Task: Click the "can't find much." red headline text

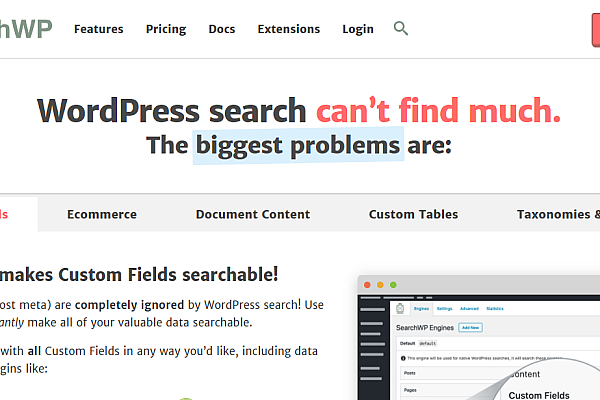Action: [439, 110]
